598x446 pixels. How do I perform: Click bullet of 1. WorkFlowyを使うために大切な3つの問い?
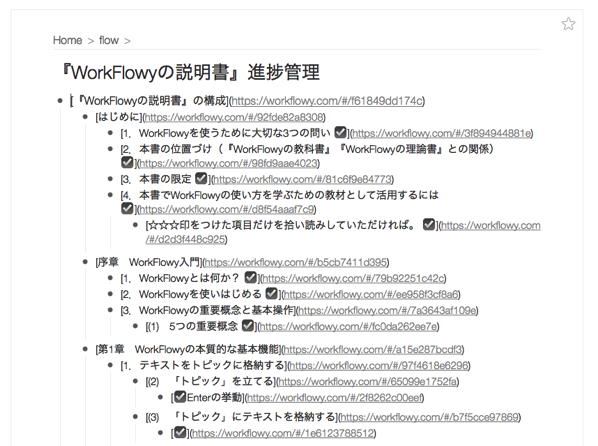[x=110, y=133]
